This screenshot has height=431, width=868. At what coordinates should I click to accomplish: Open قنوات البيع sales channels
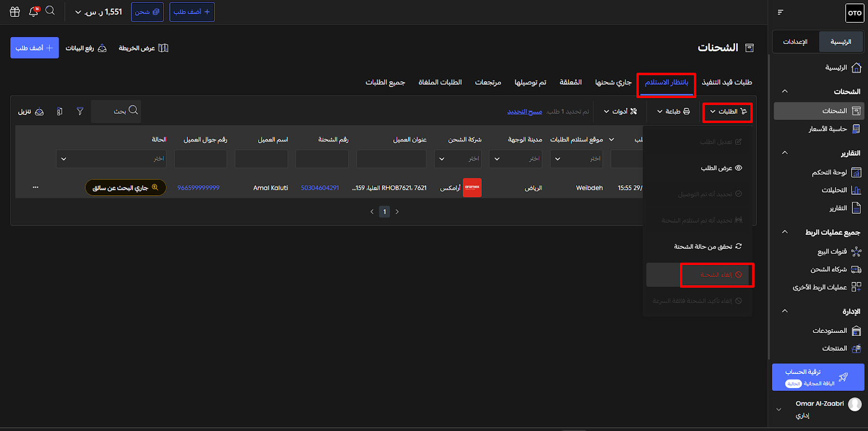point(839,252)
